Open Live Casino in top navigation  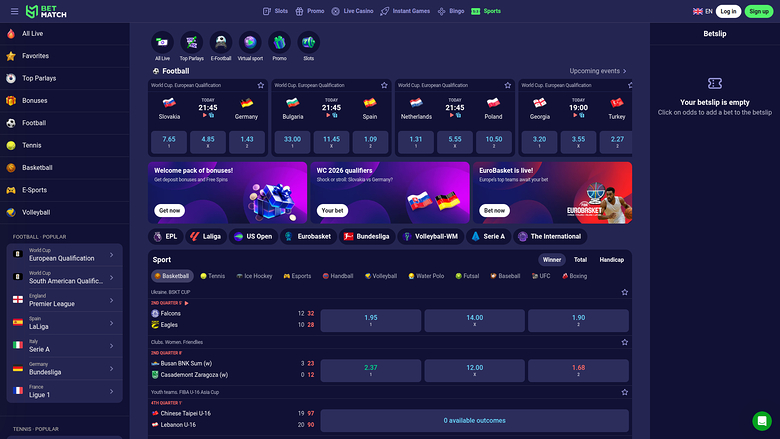pos(352,11)
